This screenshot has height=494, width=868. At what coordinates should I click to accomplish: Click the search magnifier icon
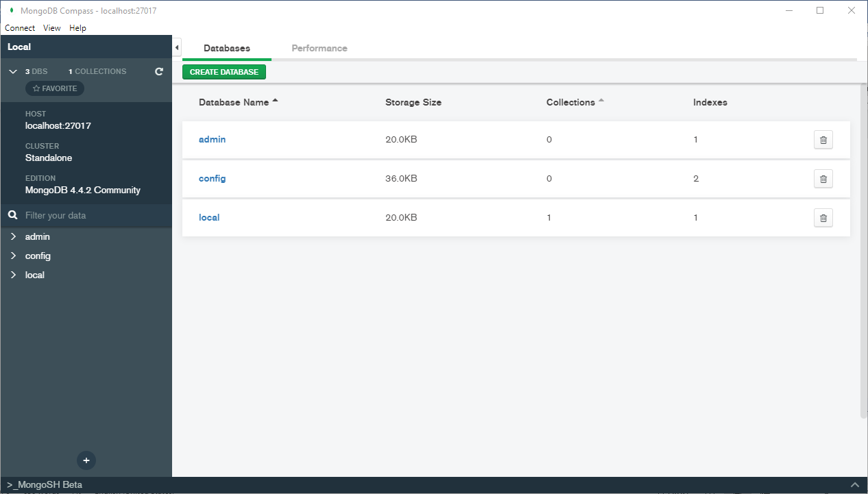pos(12,215)
